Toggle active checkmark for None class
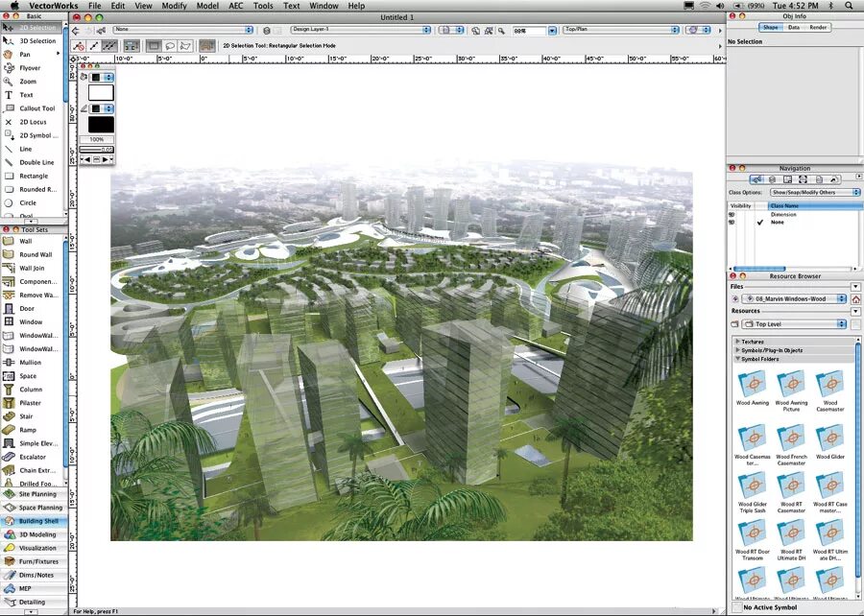The width and height of the screenshot is (864, 616). coord(760,223)
